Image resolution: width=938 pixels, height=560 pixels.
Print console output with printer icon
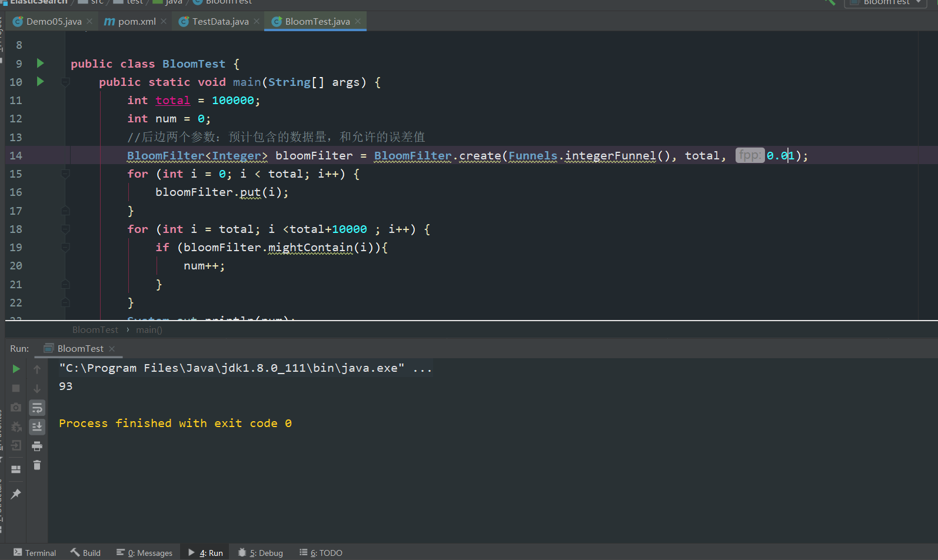click(37, 446)
